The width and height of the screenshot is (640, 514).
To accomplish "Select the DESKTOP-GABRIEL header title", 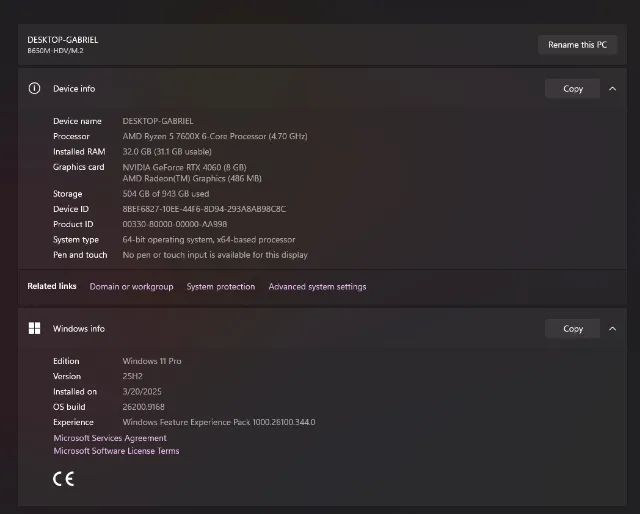I will coord(63,40).
